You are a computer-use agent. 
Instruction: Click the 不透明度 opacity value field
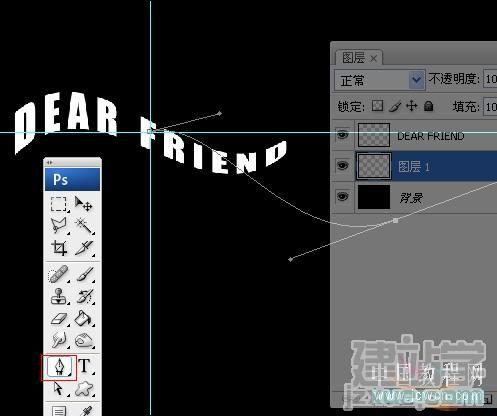point(490,79)
